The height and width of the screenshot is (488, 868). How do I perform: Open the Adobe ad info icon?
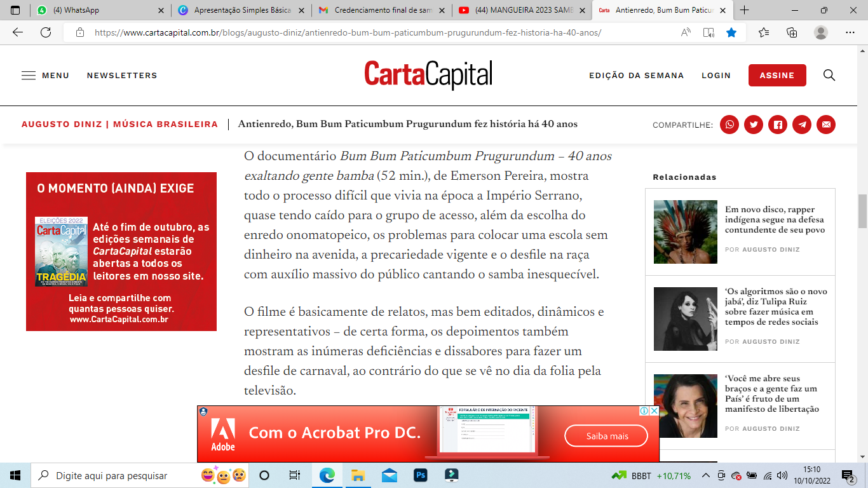click(x=644, y=410)
